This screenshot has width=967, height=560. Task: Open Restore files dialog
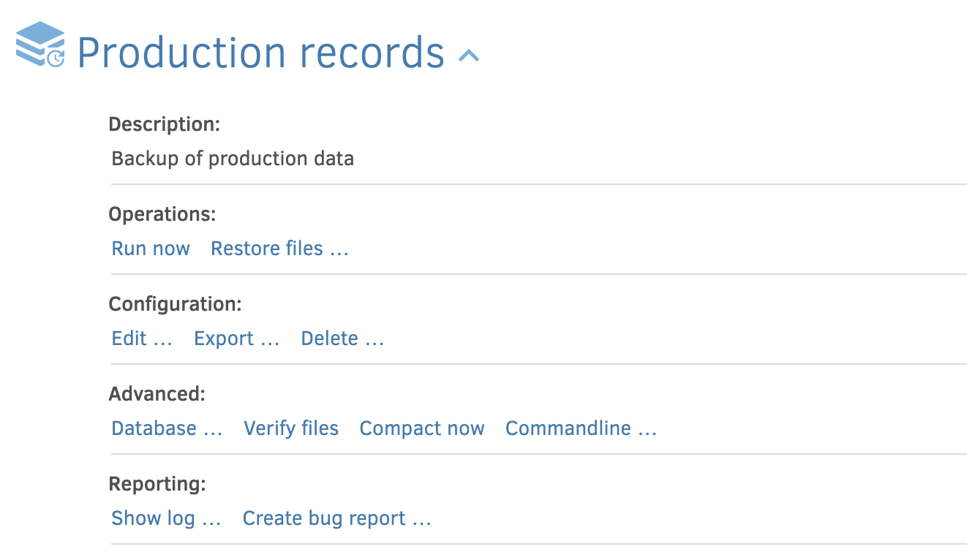point(279,249)
